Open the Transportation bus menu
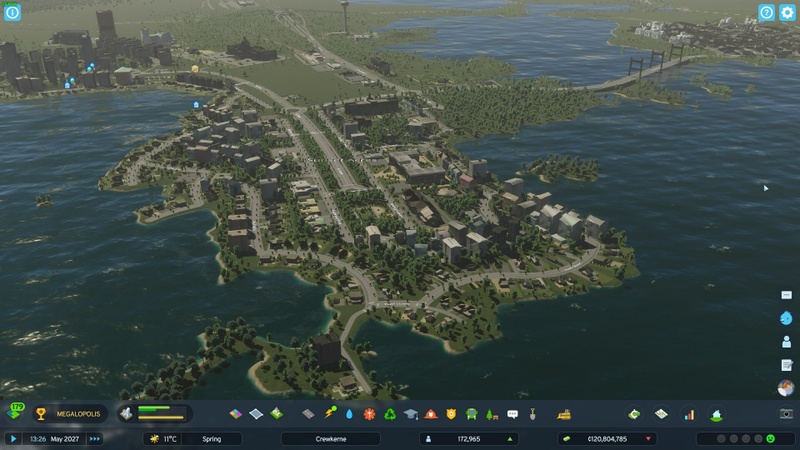Viewport: 800px width, 450px height. coord(471,414)
